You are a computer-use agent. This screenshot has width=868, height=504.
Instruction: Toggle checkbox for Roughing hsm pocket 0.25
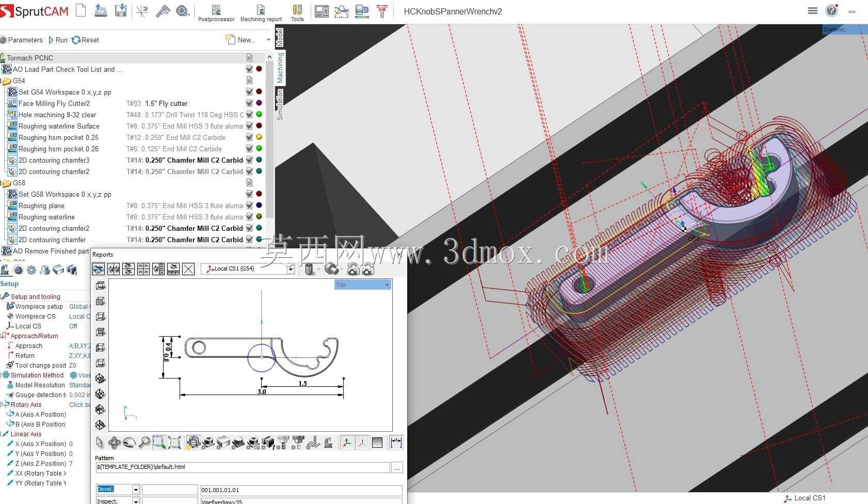tap(249, 137)
